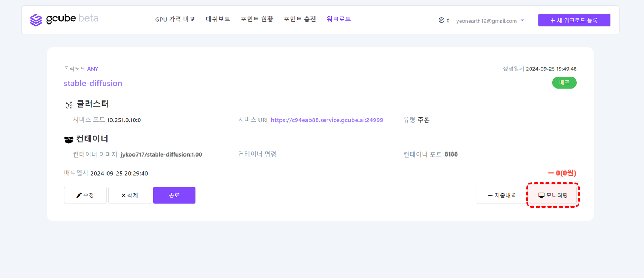Click the 수정 edit button
The height and width of the screenshot is (278, 644).
pos(85,195)
